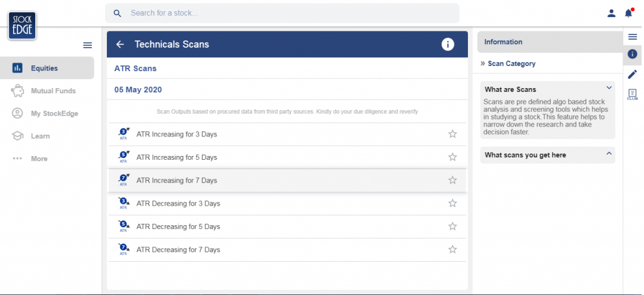Click the More three dots icon
This screenshot has width=644, height=295.
17,159
